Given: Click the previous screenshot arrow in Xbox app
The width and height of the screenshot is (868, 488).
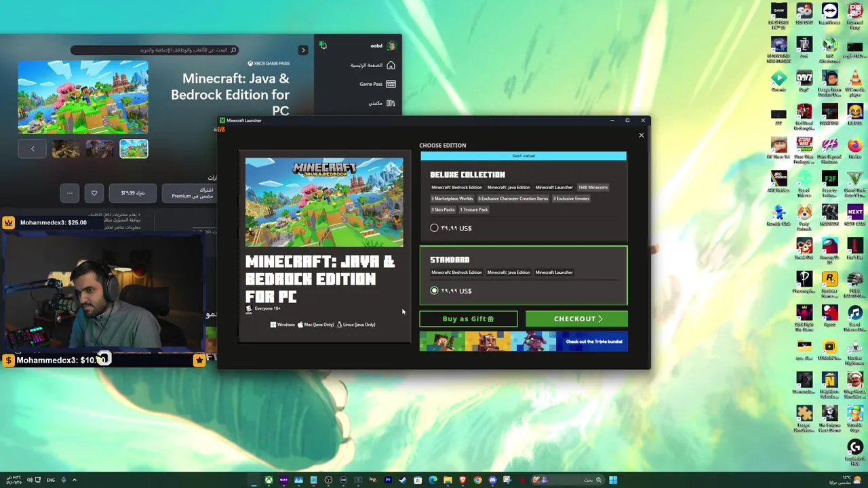Looking at the screenshot, I should click(x=32, y=148).
